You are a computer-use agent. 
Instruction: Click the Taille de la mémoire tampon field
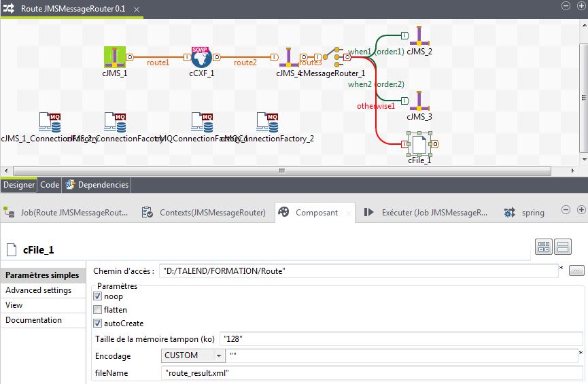[x=401, y=339]
